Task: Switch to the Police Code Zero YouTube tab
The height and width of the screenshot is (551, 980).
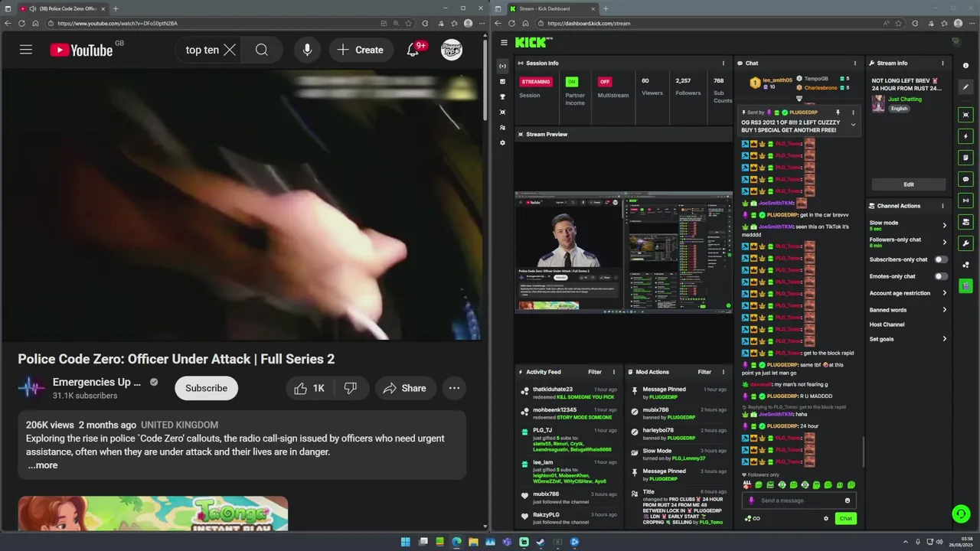Action: click(x=64, y=8)
